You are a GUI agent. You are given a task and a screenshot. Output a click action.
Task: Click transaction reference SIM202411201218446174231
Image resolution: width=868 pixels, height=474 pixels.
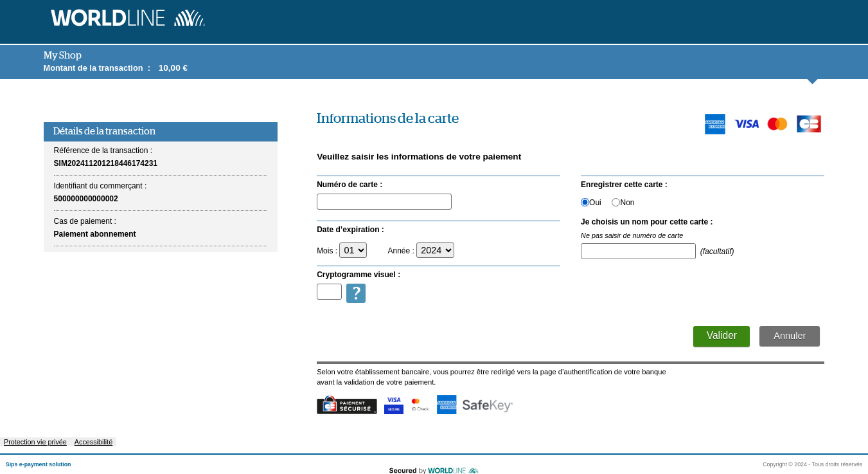(105, 163)
